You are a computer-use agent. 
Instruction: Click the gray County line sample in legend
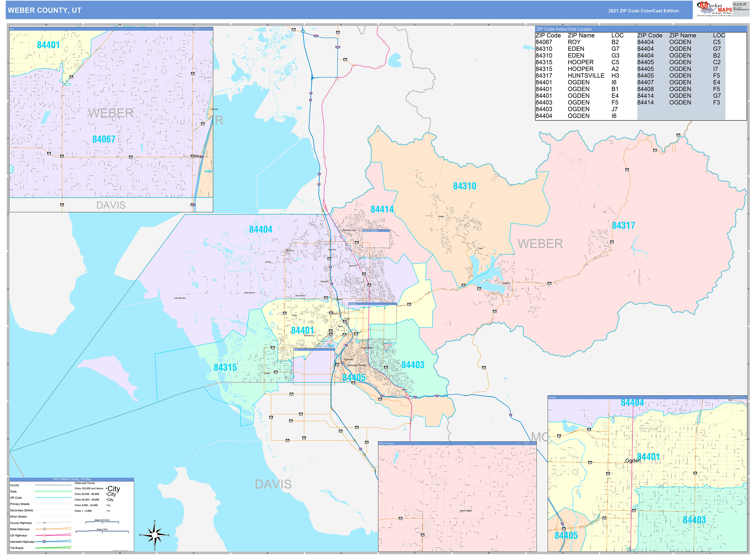click(x=53, y=485)
